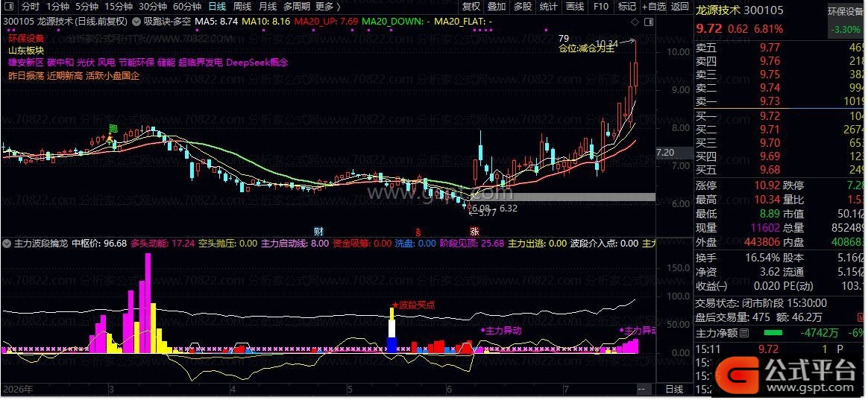Screen dimensions: 868x400
Task: Click the zoom-out "--" button at chart bottom
Action: [641, 390]
